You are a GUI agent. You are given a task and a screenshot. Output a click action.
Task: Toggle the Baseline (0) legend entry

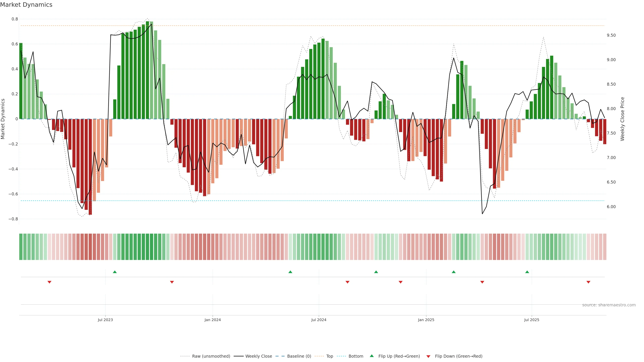pyautogui.click(x=299, y=356)
